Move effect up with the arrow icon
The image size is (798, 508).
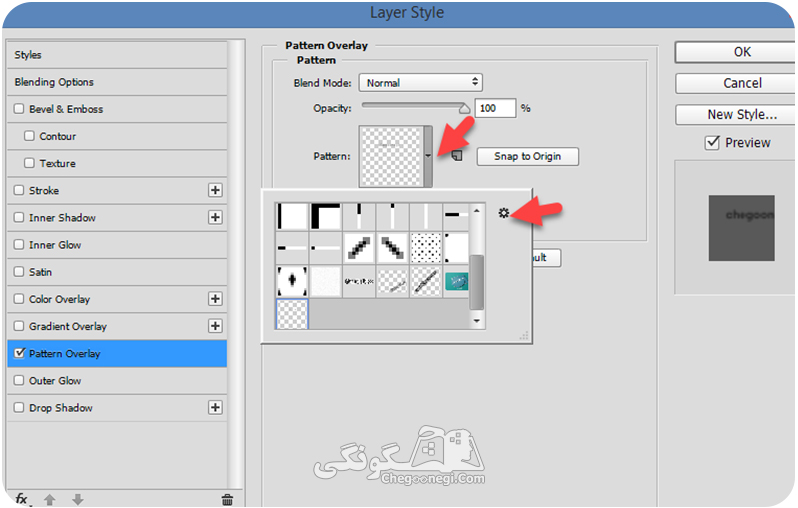(x=49, y=500)
